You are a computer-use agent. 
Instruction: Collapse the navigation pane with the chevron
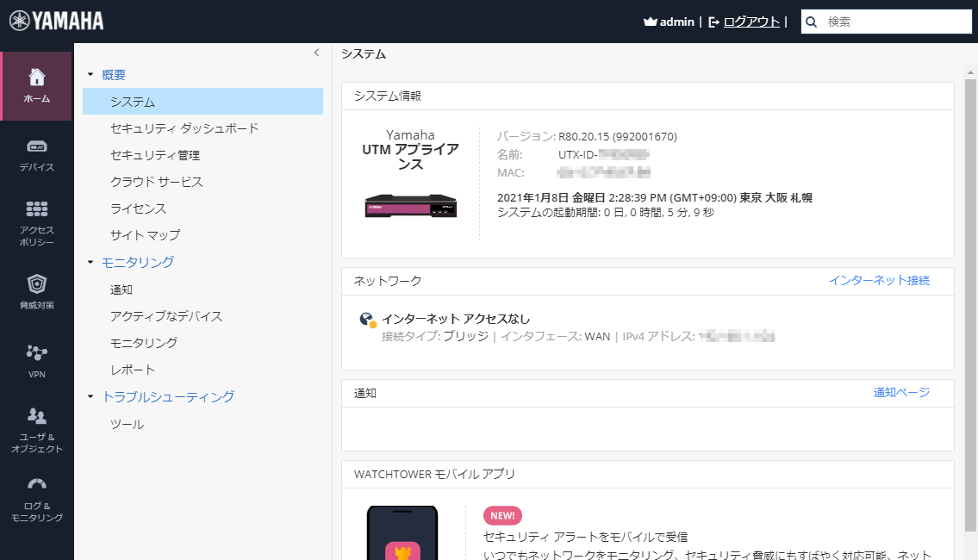316,52
